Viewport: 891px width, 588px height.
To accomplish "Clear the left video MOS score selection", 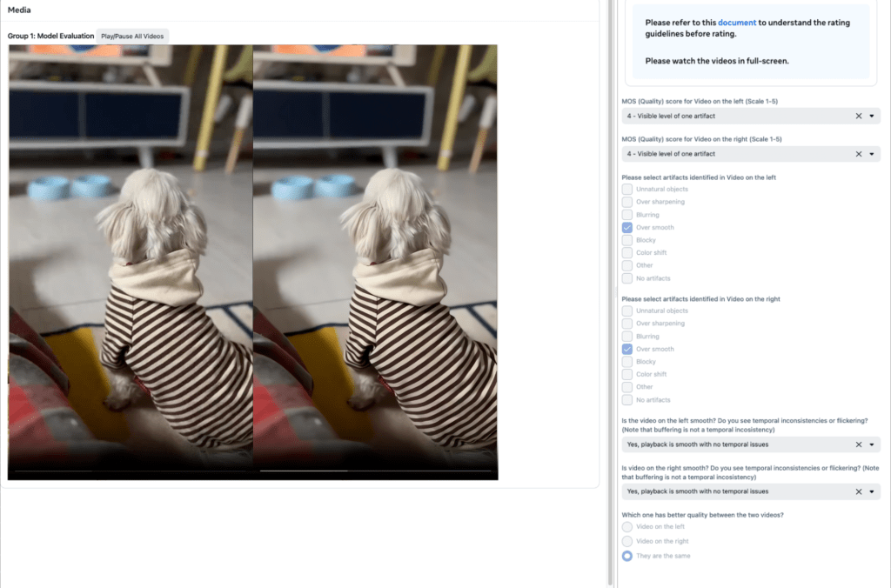I will click(858, 116).
